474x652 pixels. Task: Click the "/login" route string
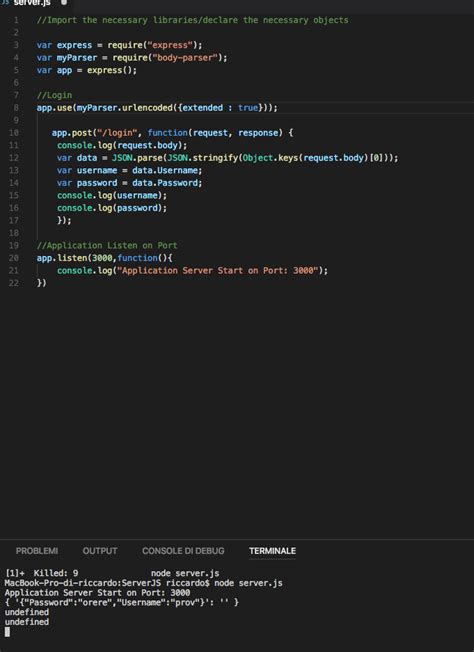(117, 133)
